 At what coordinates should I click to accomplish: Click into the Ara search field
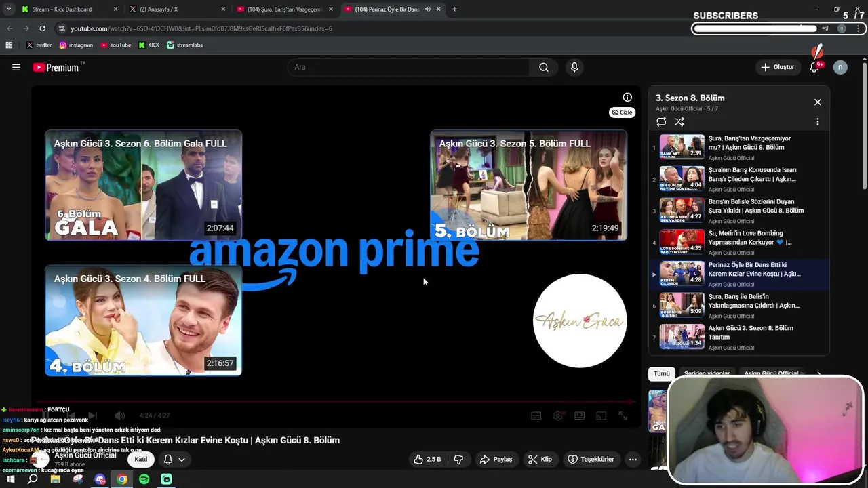pos(408,67)
